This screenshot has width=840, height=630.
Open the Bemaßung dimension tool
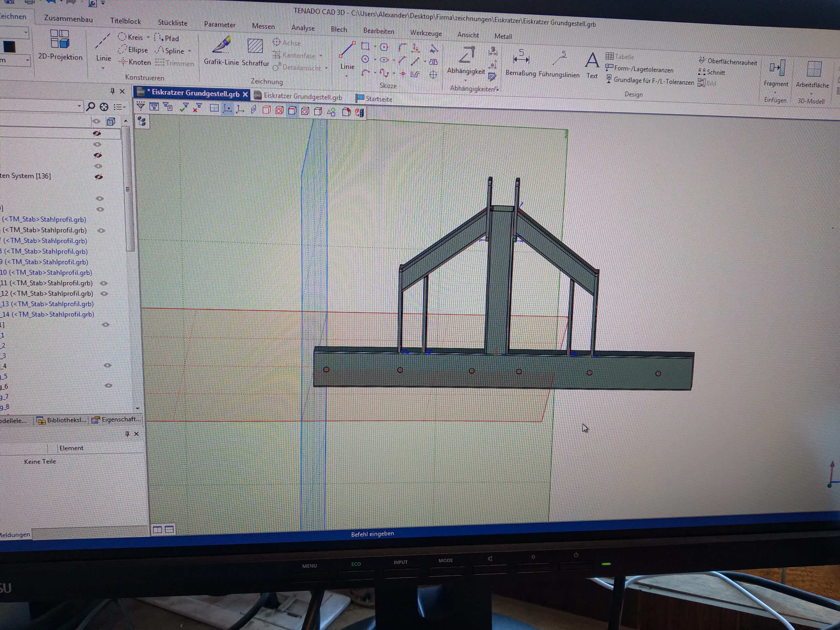(x=521, y=63)
